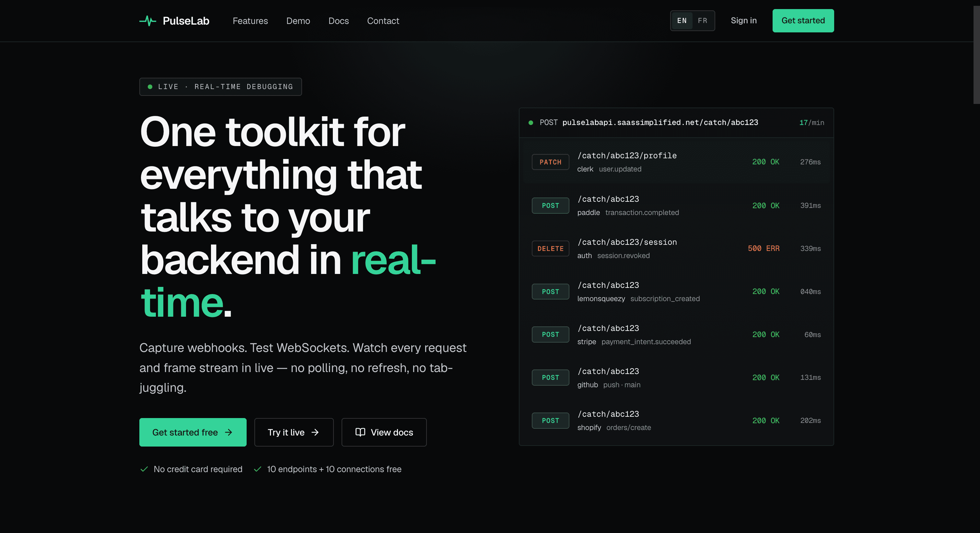Click the subscription_created event text
The image size is (980, 533).
coord(665,299)
